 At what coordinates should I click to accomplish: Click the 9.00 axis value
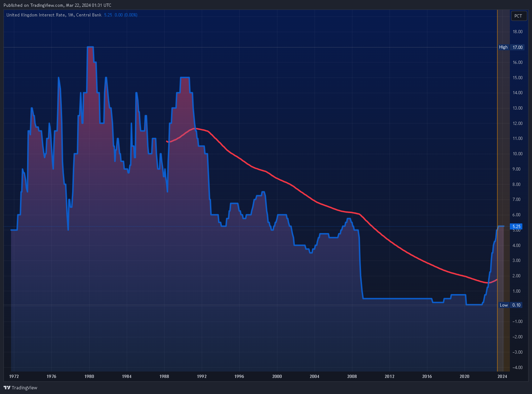pos(516,169)
